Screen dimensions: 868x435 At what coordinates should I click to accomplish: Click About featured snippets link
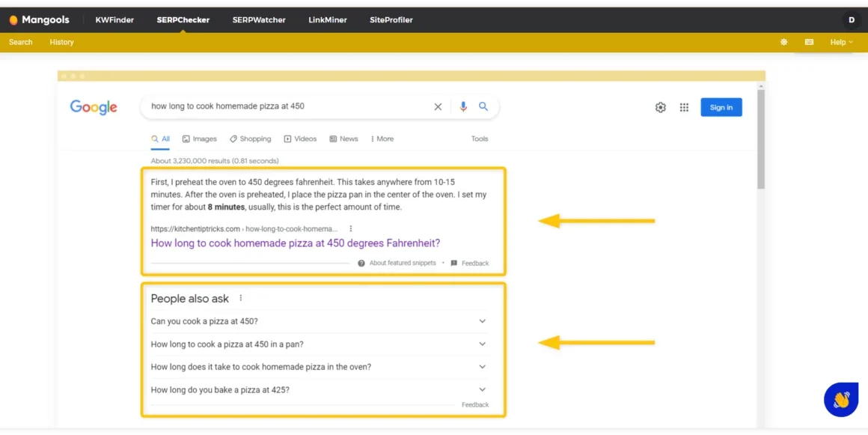point(403,264)
